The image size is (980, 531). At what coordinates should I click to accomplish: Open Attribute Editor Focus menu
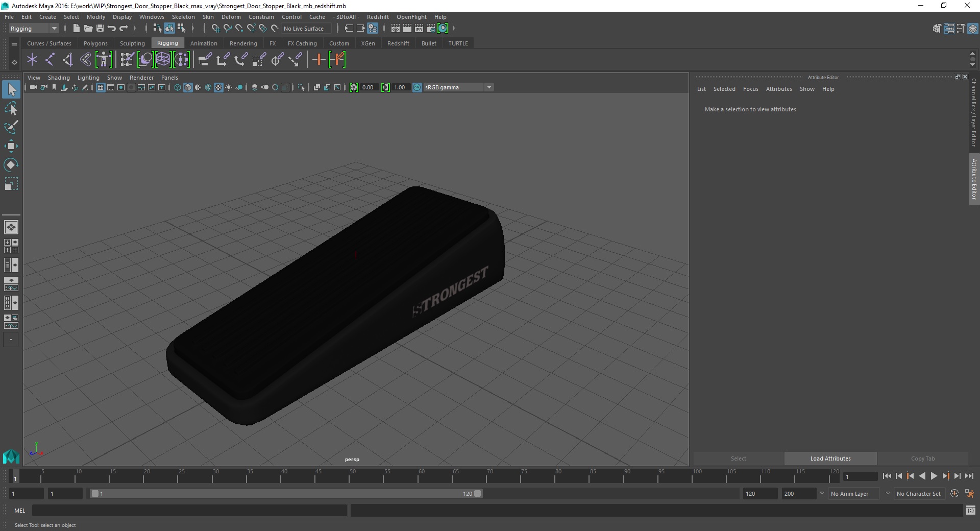click(750, 89)
